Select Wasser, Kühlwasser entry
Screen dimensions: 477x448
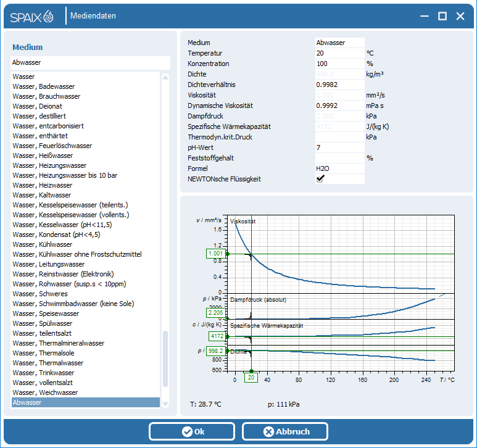(86, 244)
